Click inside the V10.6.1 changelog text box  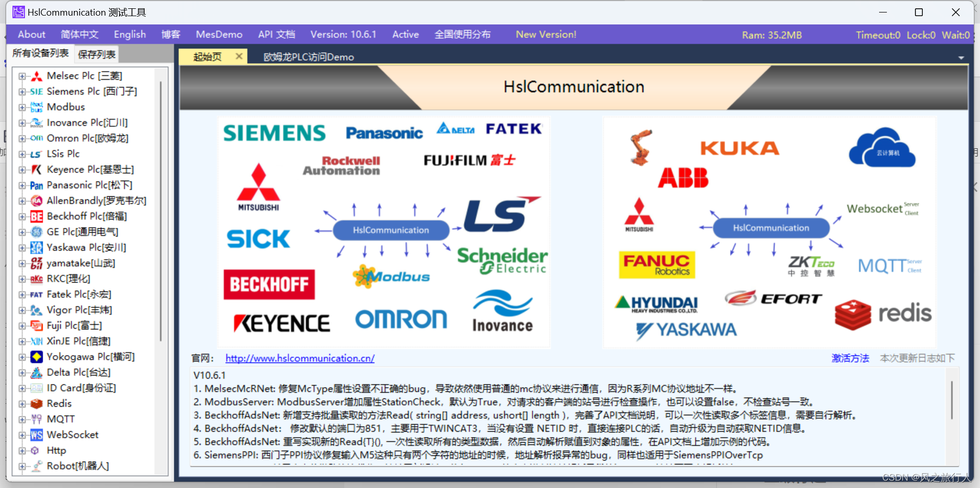[568, 416]
